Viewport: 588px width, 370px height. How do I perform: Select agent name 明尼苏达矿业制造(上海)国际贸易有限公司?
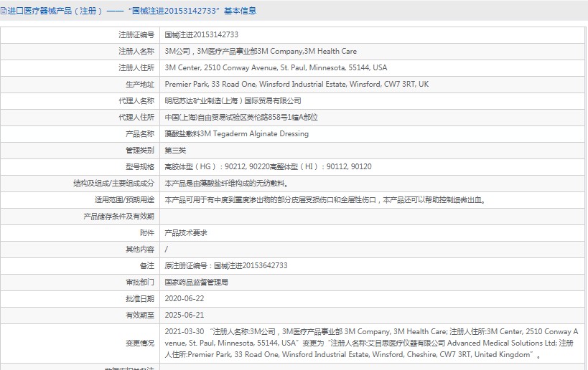click(233, 100)
